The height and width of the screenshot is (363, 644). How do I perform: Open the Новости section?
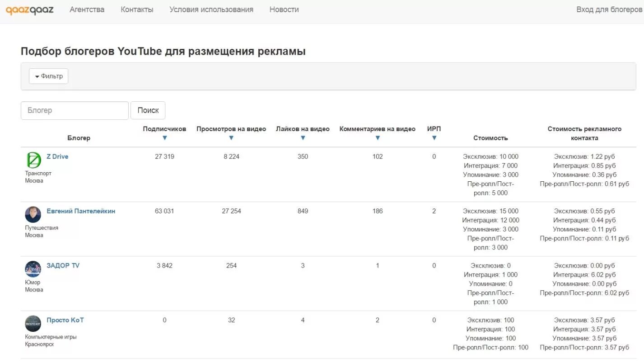(284, 9)
